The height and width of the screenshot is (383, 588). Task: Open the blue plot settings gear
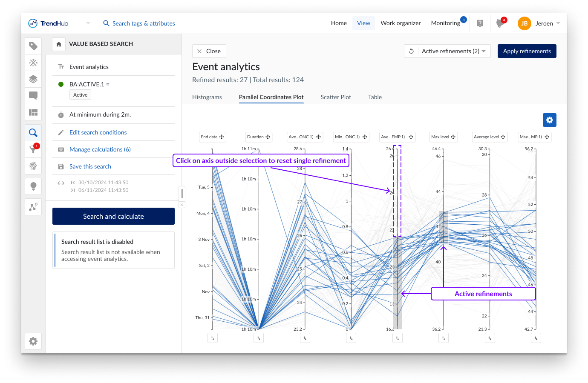[x=549, y=120]
